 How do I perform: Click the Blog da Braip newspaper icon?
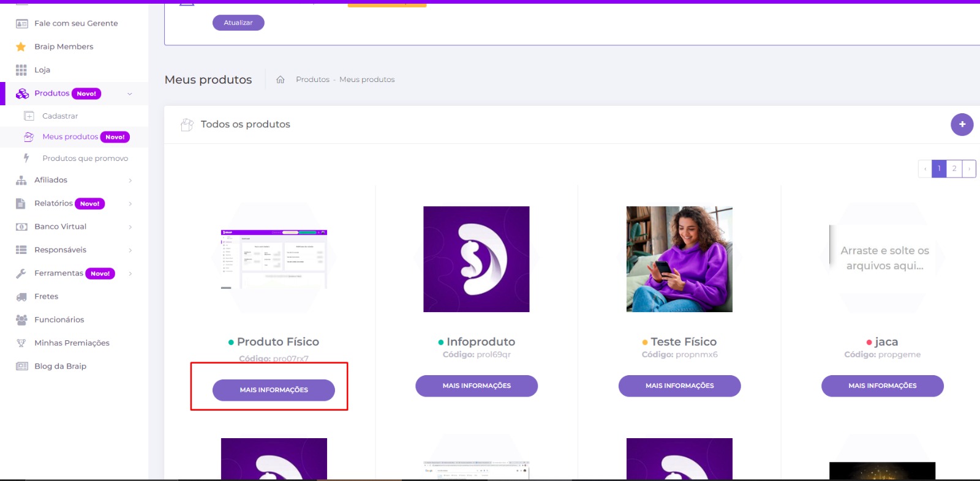click(22, 367)
